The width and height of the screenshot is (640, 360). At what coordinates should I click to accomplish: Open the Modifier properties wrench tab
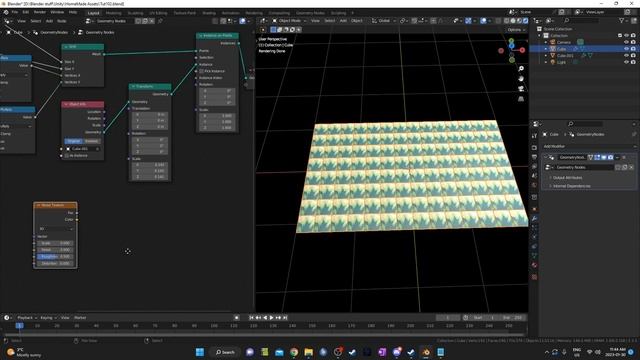click(534, 218)
